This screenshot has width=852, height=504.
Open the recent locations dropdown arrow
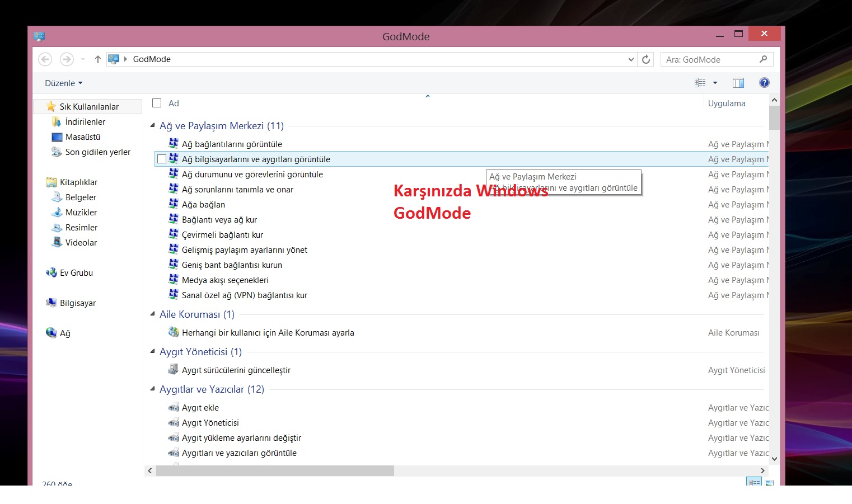point(83,59)
